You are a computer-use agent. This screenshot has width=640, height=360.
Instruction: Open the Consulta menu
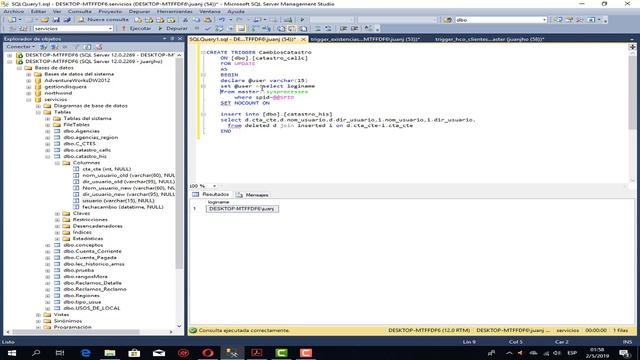80,11
